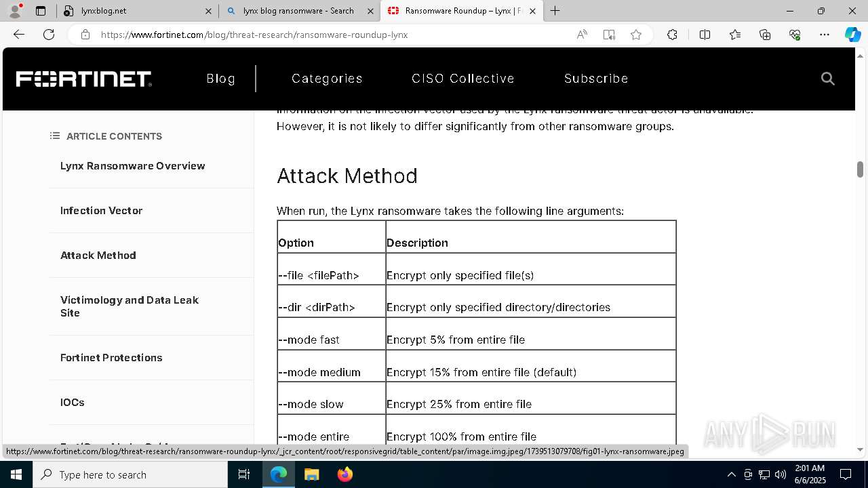
Task: Open the tab actions menu icon
Action: click(x=41, y=11)
